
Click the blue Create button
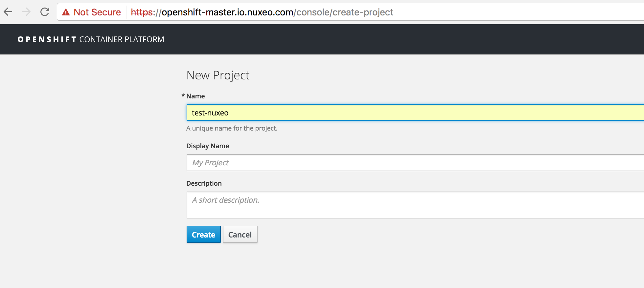coord(204,235)
